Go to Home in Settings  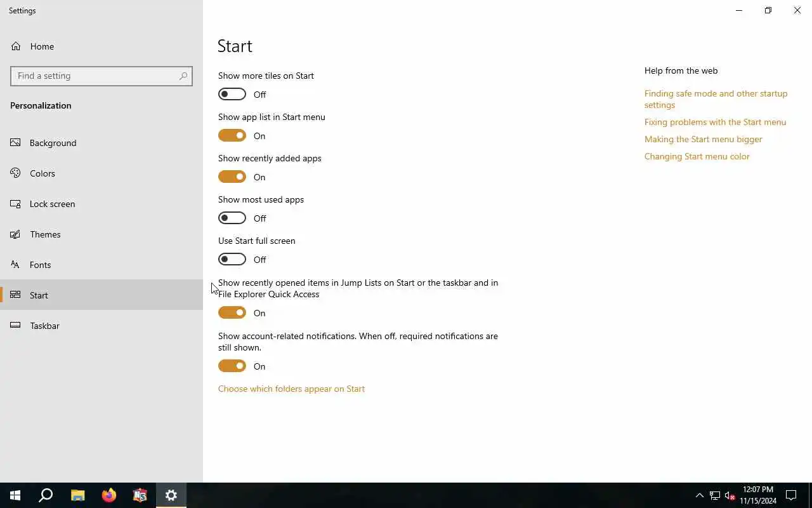[x=101, y=46]
